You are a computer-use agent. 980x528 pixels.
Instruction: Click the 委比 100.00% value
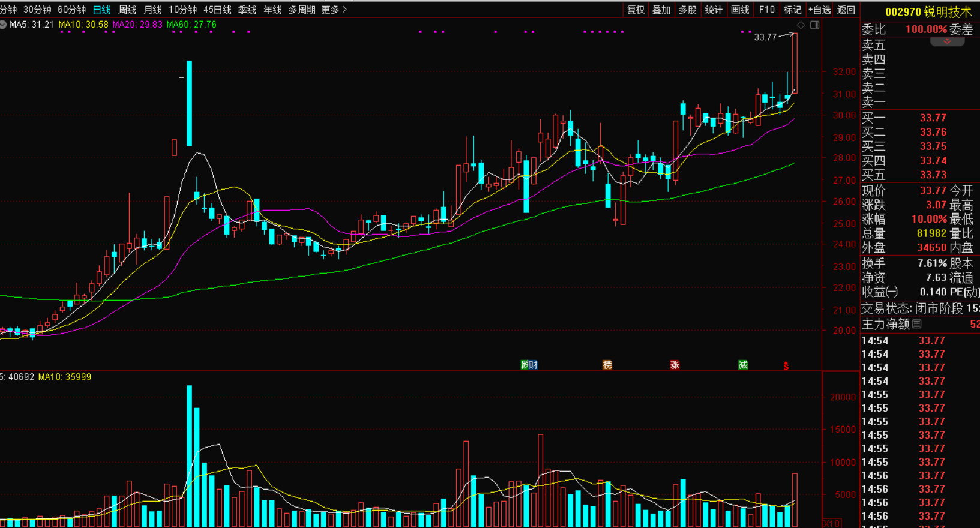pos(926,29)
